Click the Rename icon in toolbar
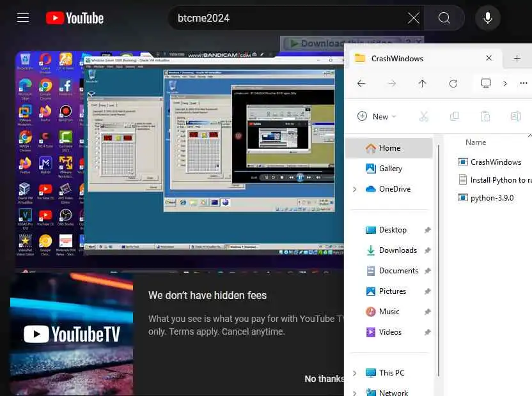This screenshot has height=396, width=532. click(516, 116)
